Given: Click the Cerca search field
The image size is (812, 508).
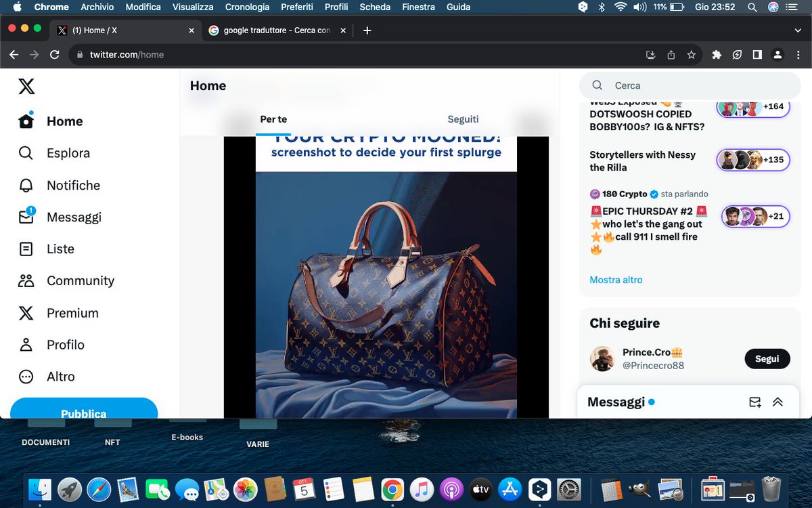Looking at the screenshot, I should tap(692, 85).
